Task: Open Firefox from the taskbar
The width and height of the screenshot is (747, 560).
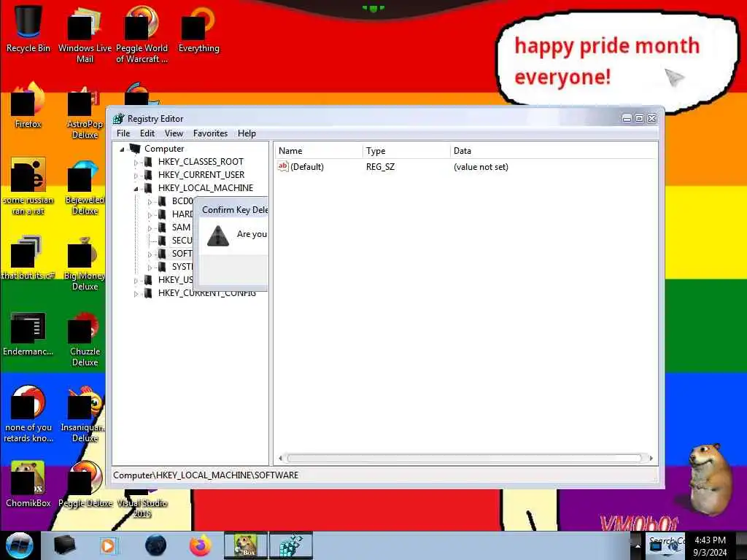Action: click(x=201, y=545)
